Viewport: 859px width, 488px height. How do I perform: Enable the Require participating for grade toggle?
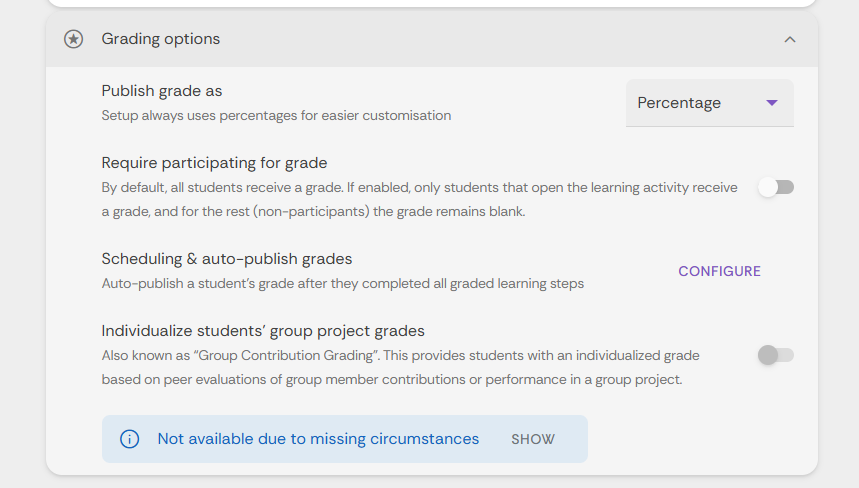[776, 187]
